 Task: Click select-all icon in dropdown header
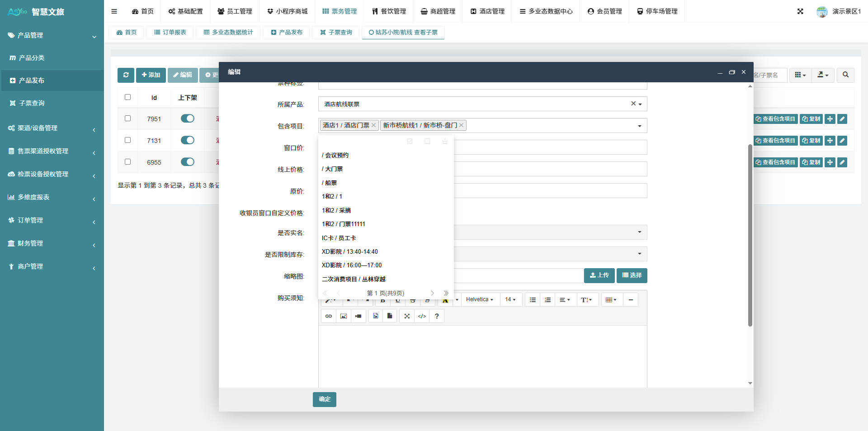410,141
